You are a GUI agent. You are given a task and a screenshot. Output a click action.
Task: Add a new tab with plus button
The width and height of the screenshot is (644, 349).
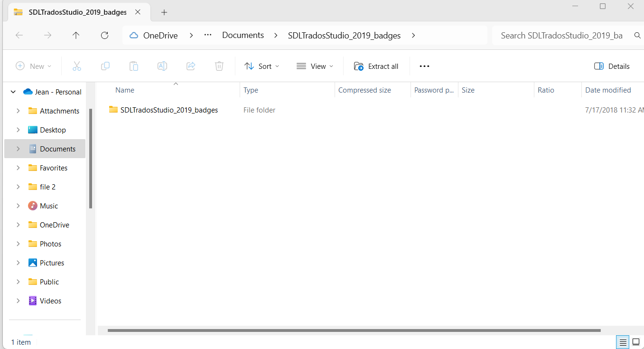click(x=164, y=12)
